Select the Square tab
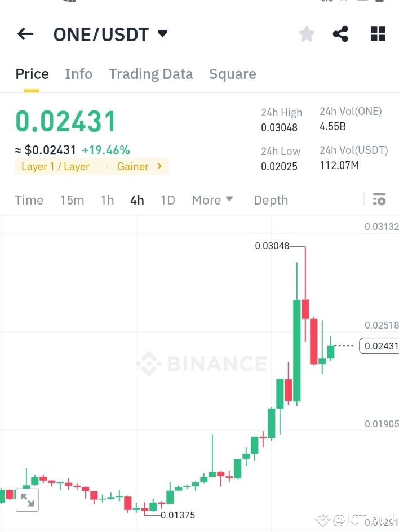399x532 pixels. click(x=232, y=74)
